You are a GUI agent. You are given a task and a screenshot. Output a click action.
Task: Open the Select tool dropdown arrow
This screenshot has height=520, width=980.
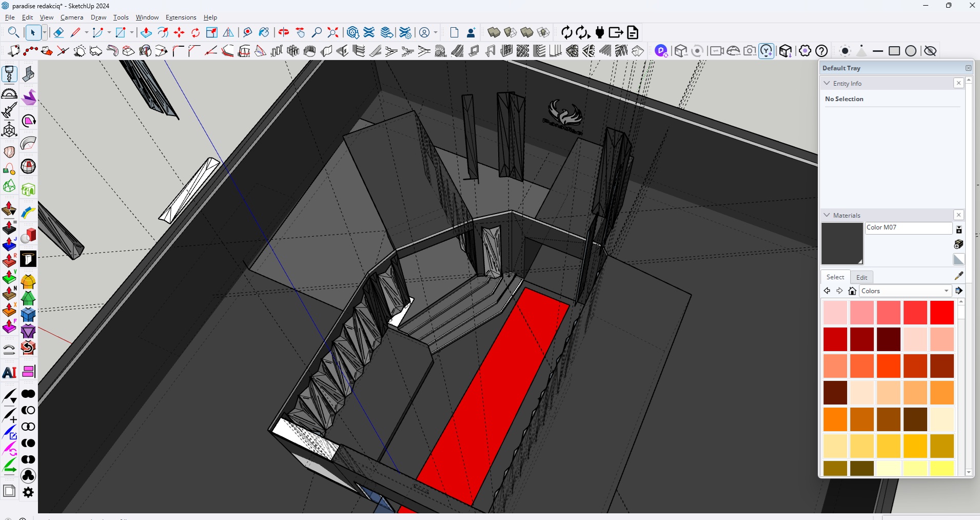[x=45, y=33]
